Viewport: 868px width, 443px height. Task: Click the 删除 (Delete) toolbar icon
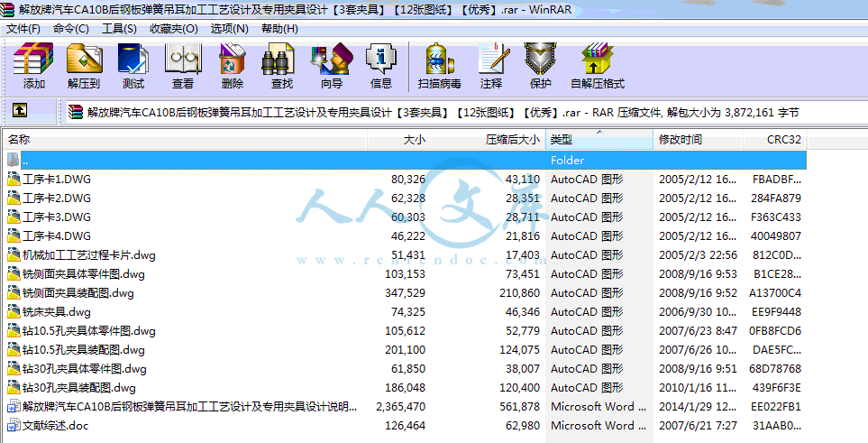[232, 59]
